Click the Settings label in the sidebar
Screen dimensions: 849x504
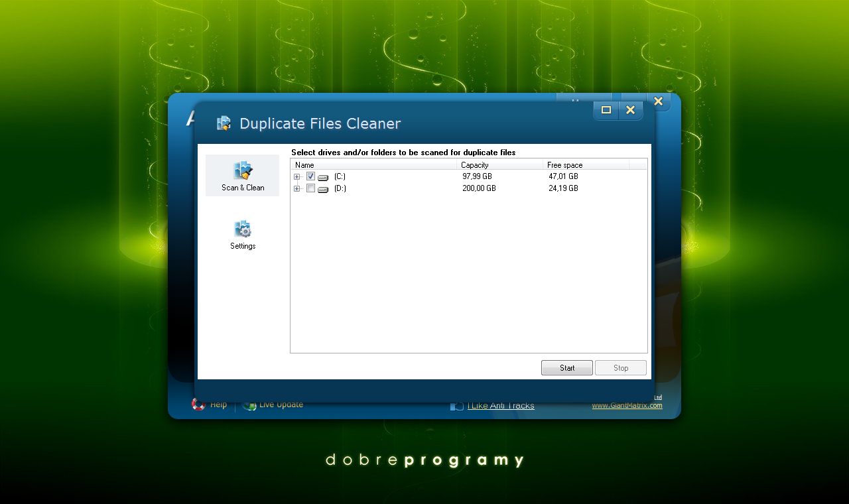click(x=243, y=246)
